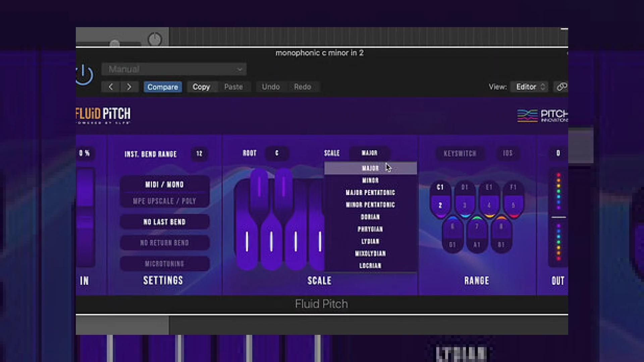Select the C1 range pad
The image size is (644, 362).
(x=440, y=199)
